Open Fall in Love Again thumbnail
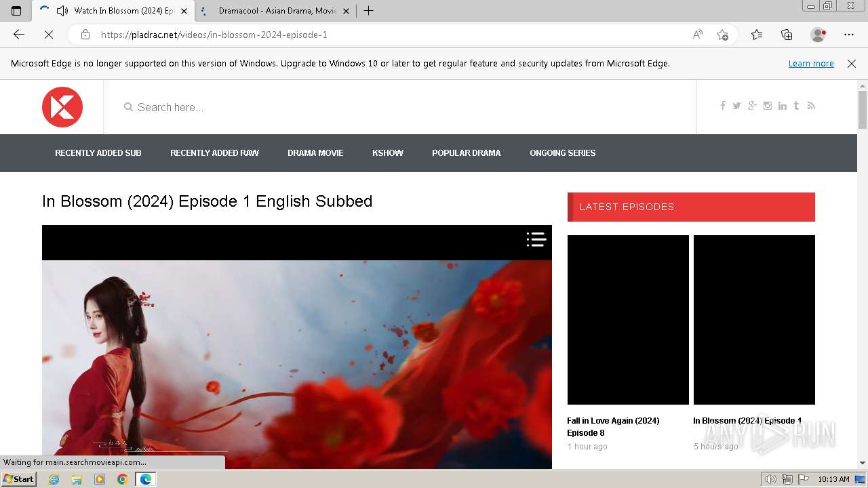The image size is (868, 488). point(628,320)
